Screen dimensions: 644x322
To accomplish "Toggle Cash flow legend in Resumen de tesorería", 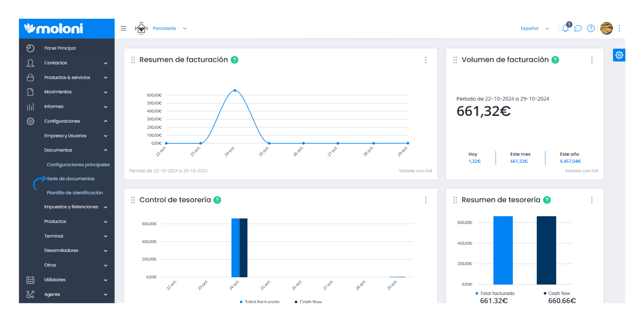I will click(557, 293).
